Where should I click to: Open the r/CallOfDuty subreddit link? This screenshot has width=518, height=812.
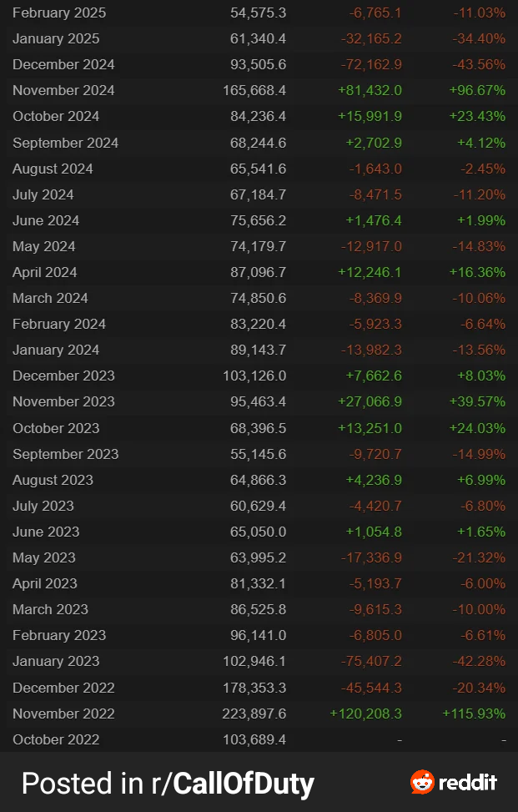233,784
